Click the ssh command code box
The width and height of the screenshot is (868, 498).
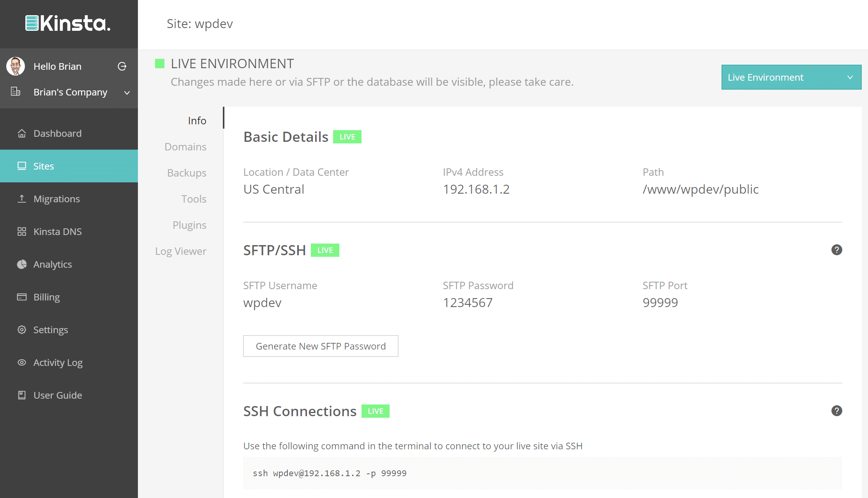(542, 473)
